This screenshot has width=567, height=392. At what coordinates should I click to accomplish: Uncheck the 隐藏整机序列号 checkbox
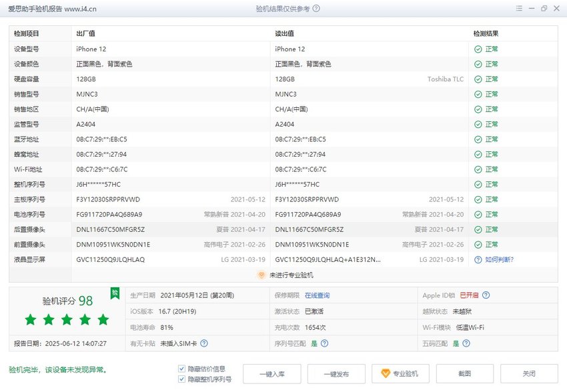coord(182,379)
